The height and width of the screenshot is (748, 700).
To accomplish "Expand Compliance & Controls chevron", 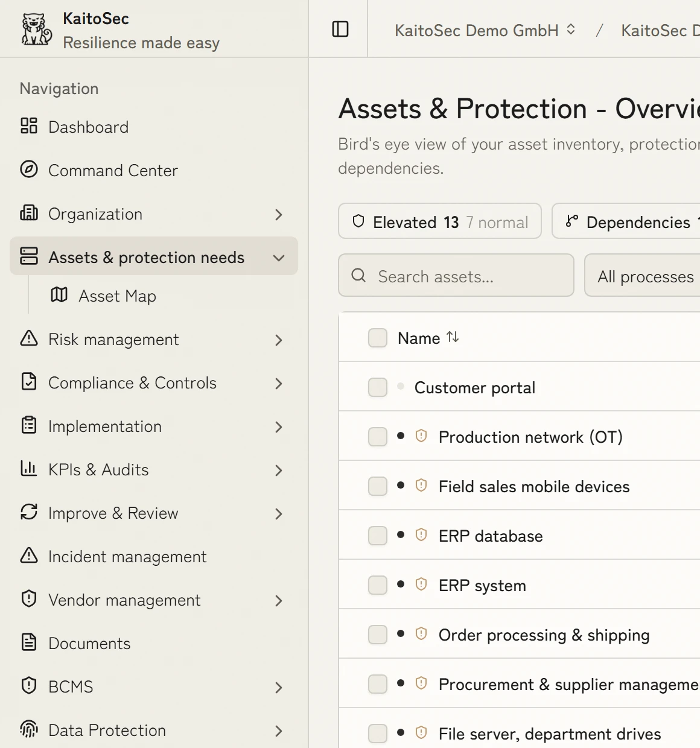I will pyautogui.click(x=278, y=384).
